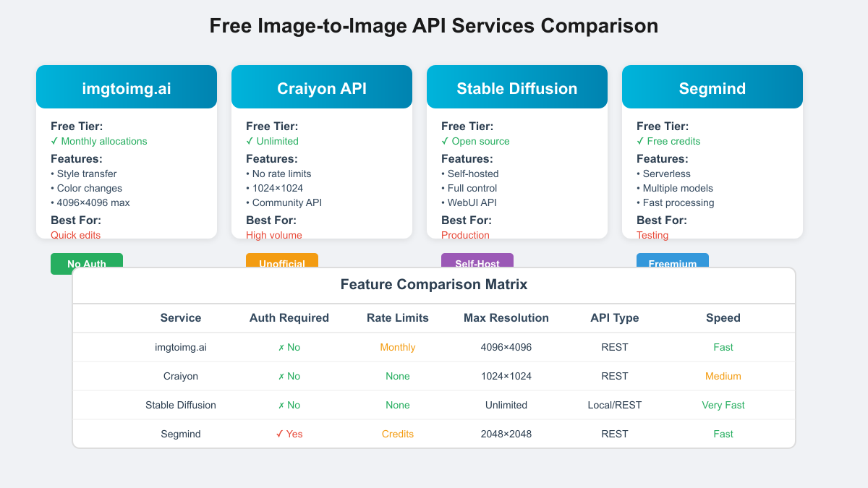The image size is (868, 488).
Task: Click the 'Fast' speed cell in the imgtoimg.ai row
Action: 723,347
